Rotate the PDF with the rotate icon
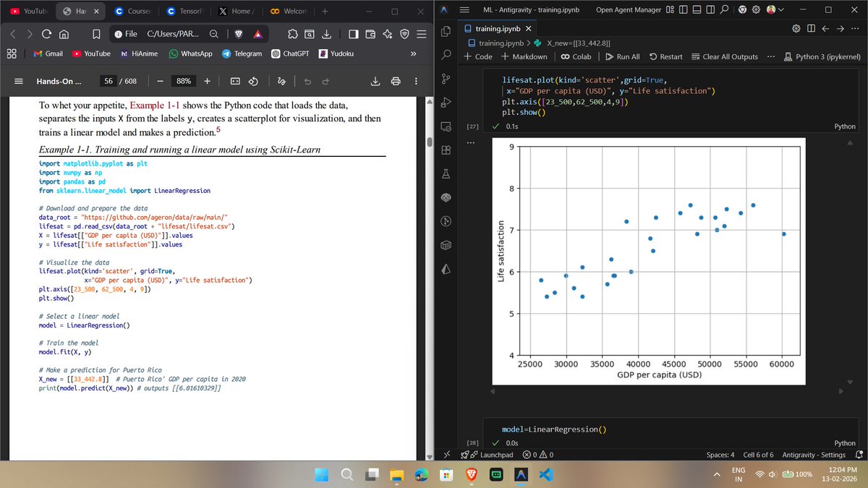The width and height of the screenshot is (868, 488). click(x=253, y=82)
